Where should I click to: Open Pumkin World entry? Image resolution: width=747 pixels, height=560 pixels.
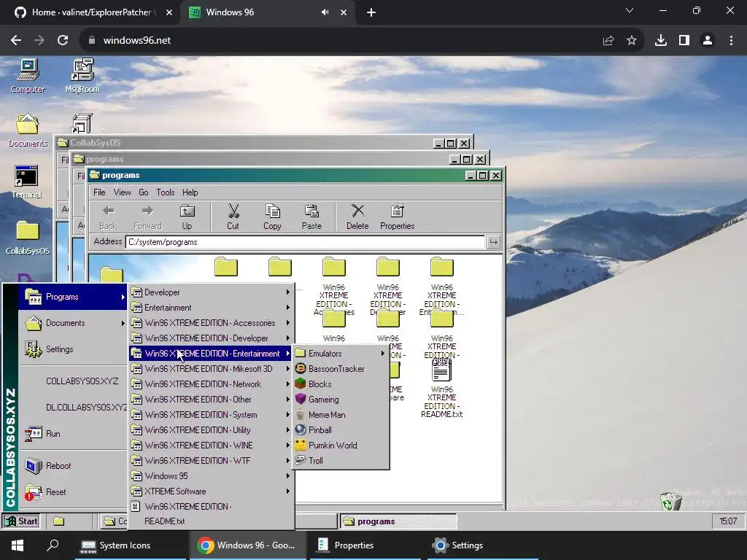(341, 445)
